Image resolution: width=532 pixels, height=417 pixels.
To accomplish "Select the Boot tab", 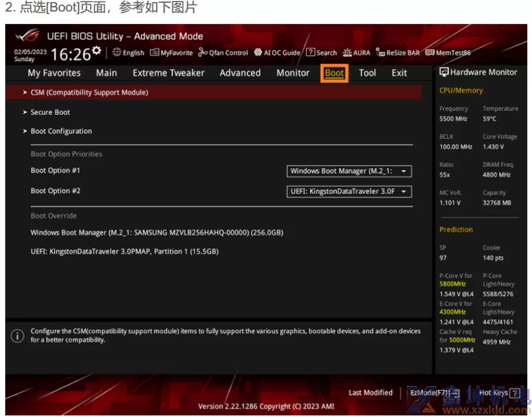I will [334, 73].
